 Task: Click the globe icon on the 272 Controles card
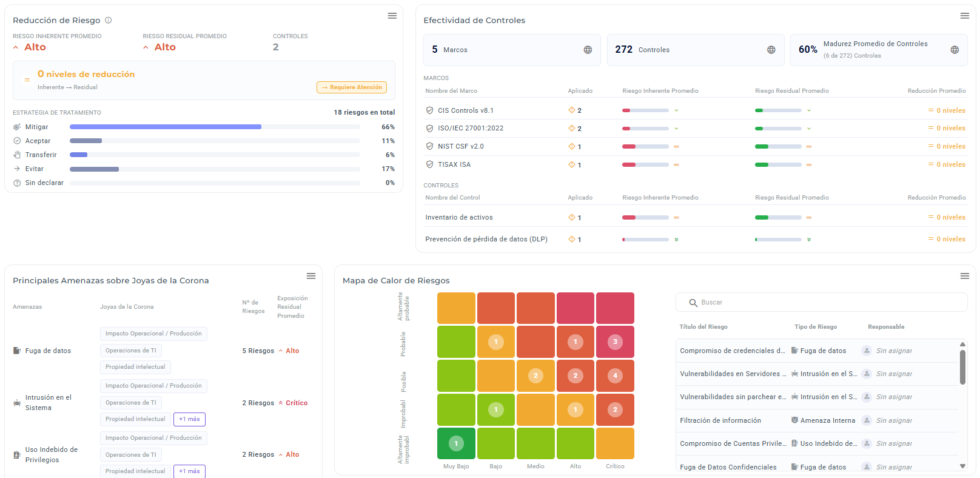[x=771, y=50]
